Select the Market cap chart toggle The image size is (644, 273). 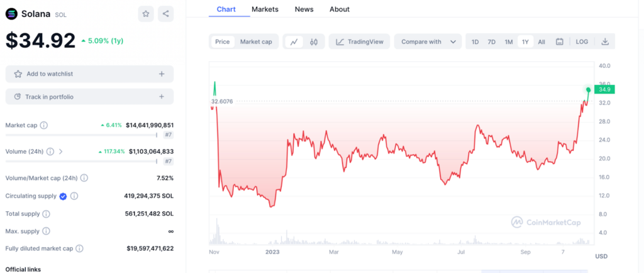256,42
